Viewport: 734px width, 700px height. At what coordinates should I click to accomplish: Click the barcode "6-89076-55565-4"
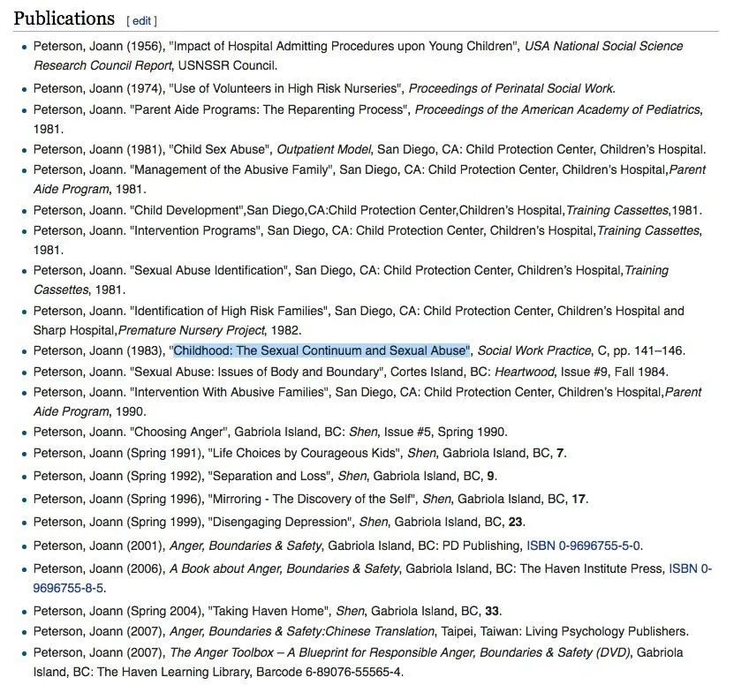[x=353, y=672]
